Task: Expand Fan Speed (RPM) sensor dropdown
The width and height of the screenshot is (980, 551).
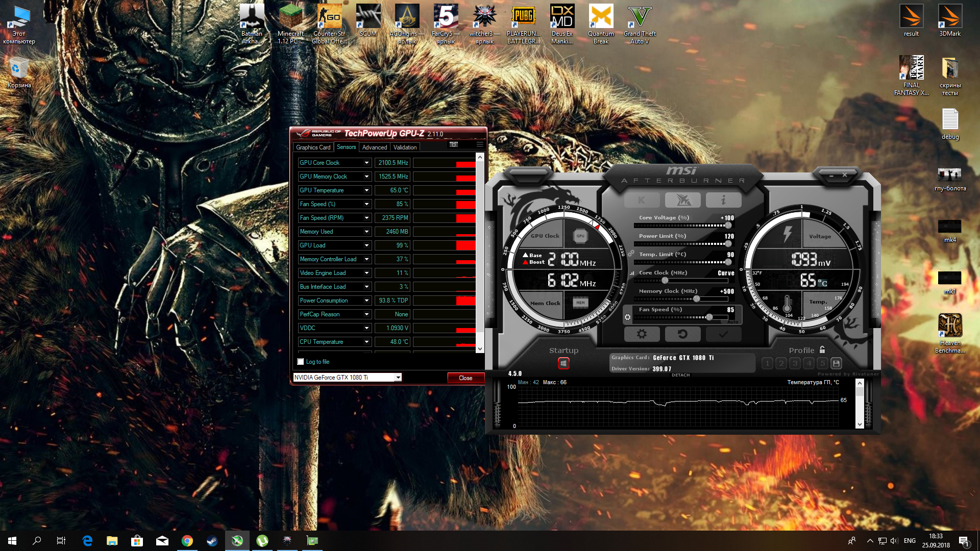Action: [x=366, y=218]
